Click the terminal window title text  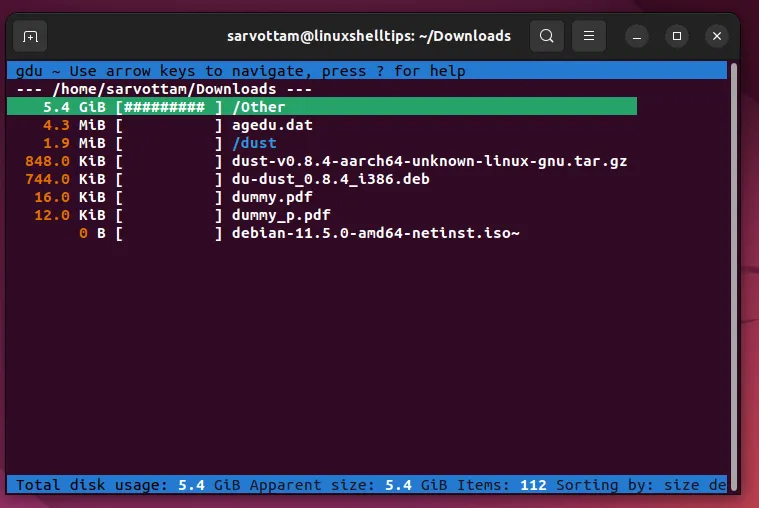click(369, 36)
